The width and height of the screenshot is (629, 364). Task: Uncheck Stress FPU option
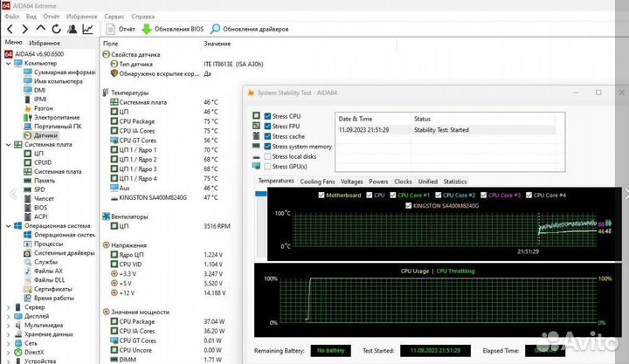[267, 126]
